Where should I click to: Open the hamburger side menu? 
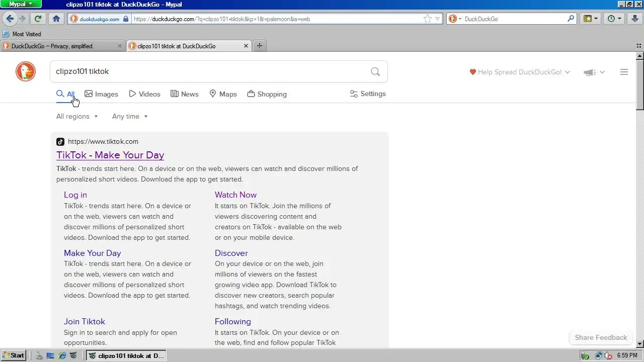coord(624,72)
